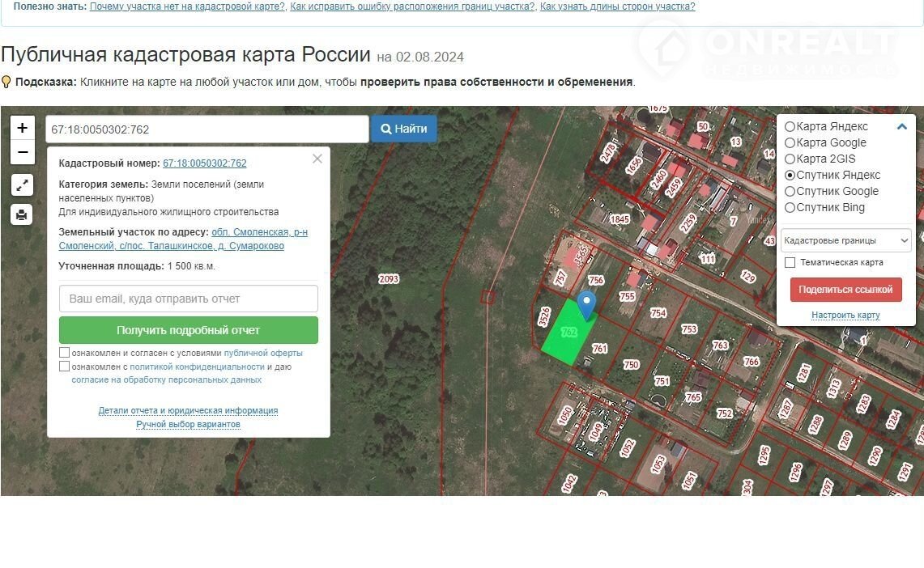924x568 pixels.
Task: Choose Спутник Bing map layer
Action: click(x=790, y=208)
